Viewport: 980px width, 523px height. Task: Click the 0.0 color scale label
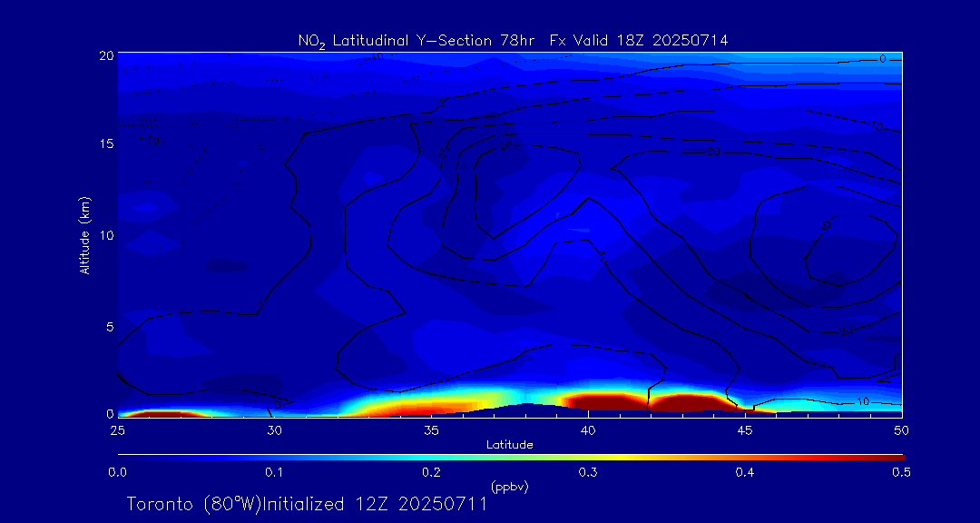(117, 473)
